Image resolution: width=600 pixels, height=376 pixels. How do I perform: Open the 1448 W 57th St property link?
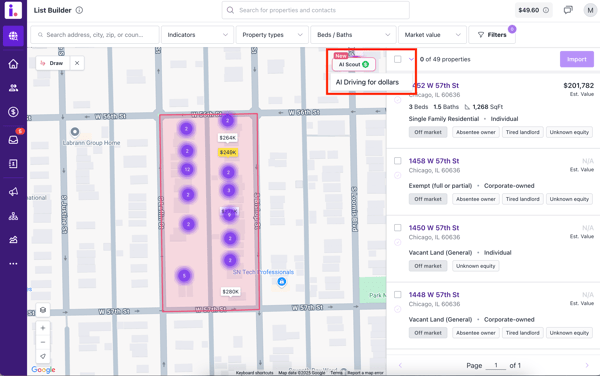click(434, 295)
